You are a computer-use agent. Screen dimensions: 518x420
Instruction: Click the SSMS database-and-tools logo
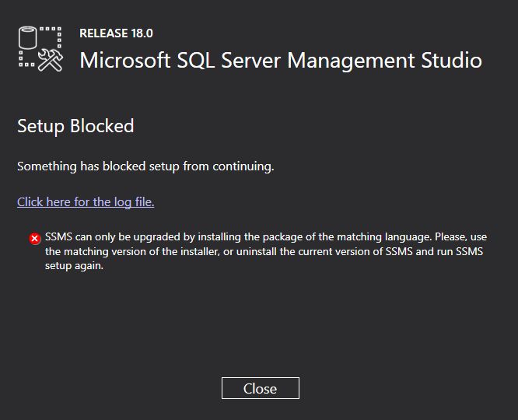pyautogui.click(x=40, y=50)
